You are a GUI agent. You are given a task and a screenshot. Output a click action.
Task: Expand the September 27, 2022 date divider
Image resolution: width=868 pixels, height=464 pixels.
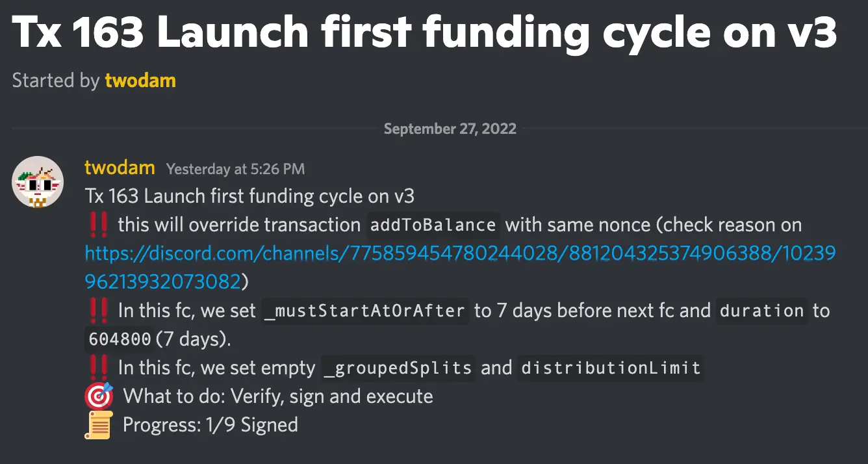450,128
